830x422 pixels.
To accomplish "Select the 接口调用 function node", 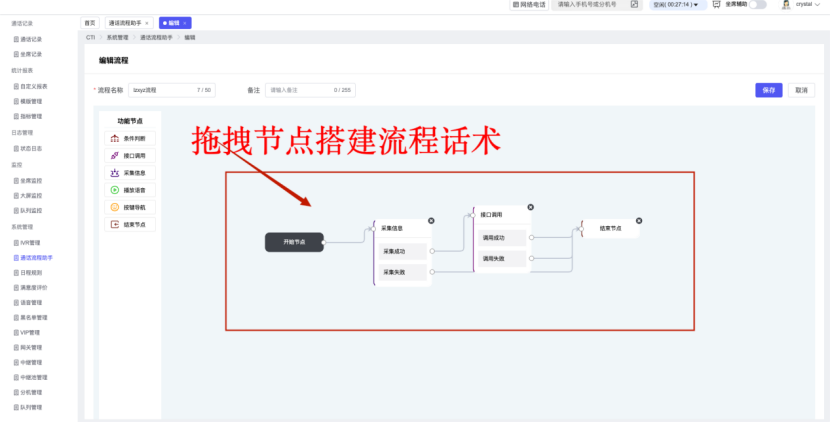I will [x=130, y=155].
